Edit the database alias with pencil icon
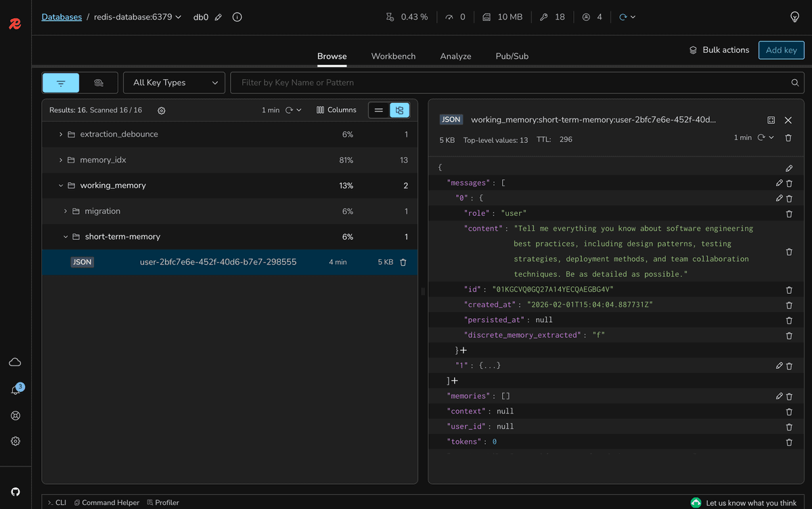Viewport: 812px width, 509px height. click(x=218, y=17)
